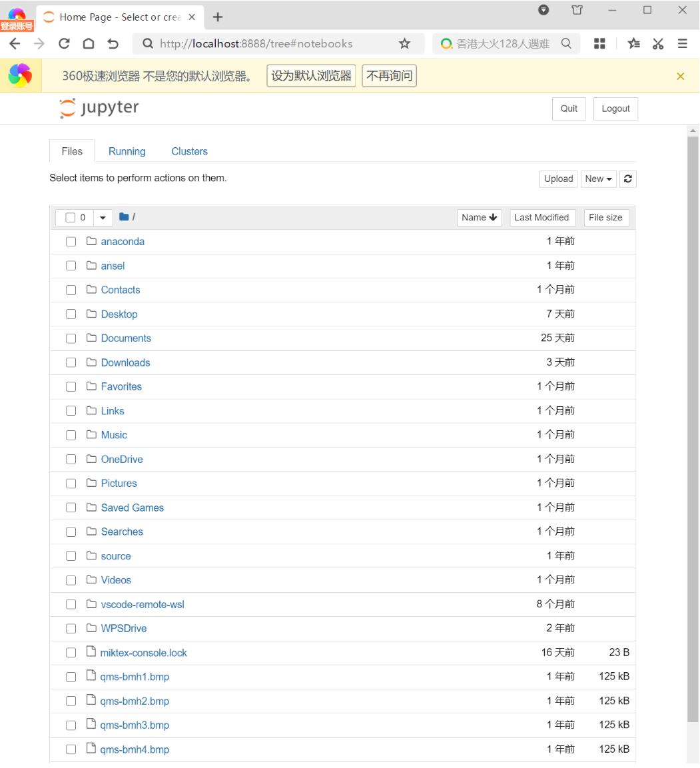Open the Pictures folder link
Screen dimensions: 700x768
(119, 484)
